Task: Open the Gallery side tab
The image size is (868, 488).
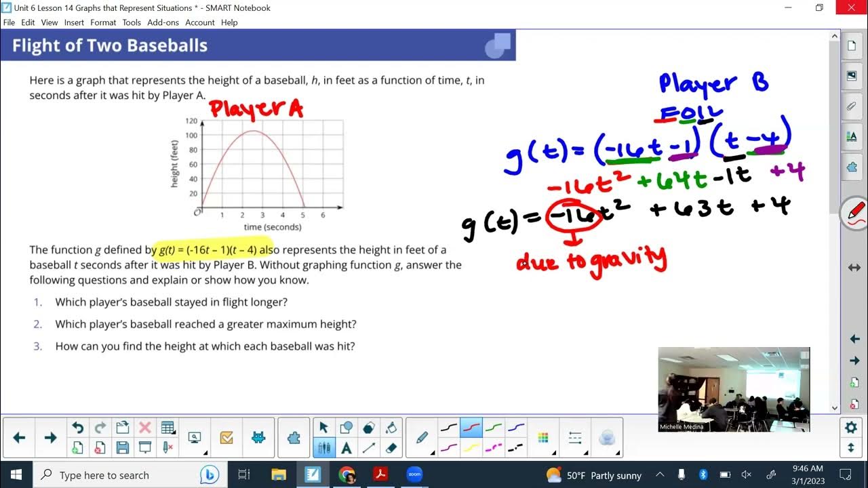Action: [x=852, y=76]
